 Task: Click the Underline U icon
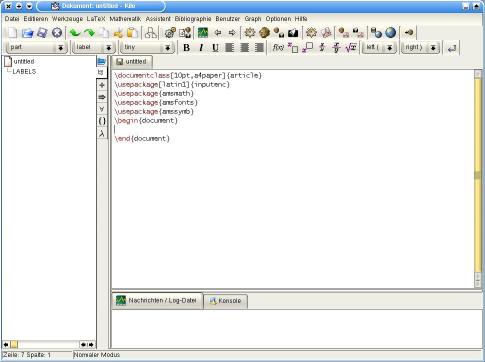click(215, 48)
